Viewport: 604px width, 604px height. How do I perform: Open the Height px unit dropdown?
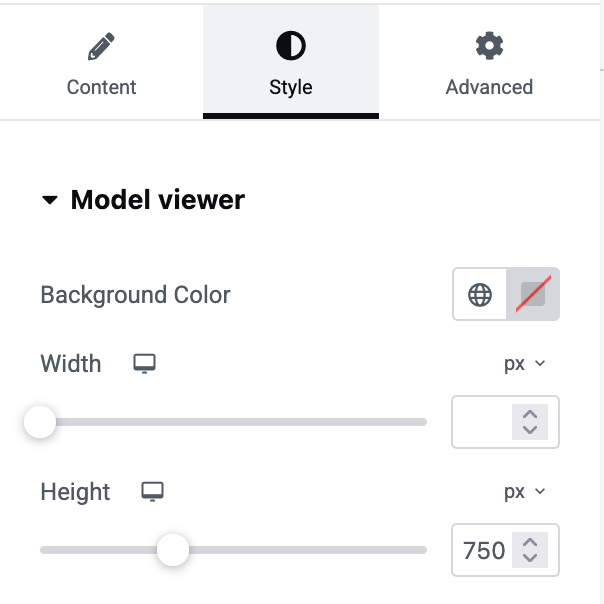coord(525,492)
